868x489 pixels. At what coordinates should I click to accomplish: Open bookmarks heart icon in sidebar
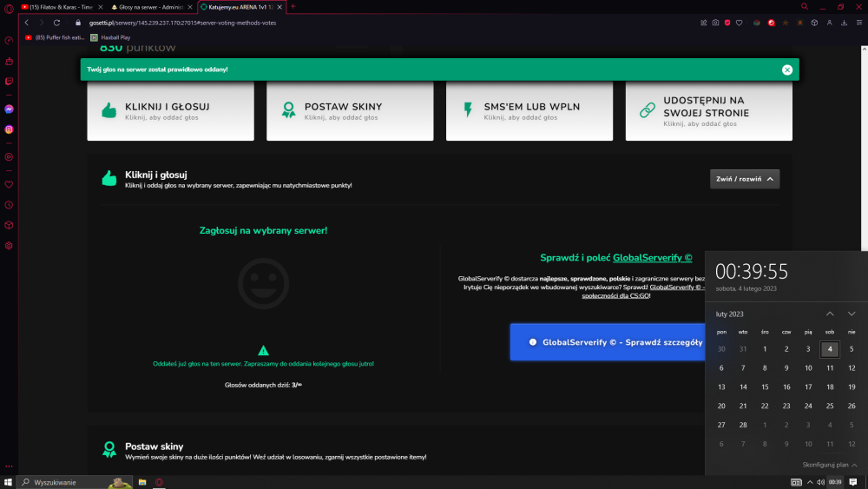pos(9,184)
